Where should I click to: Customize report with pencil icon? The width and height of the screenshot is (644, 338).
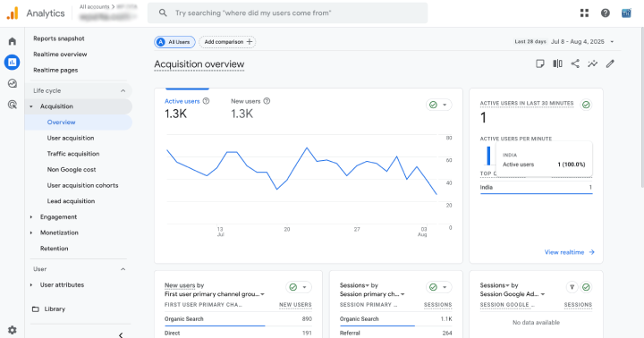(x=610, y=63)
